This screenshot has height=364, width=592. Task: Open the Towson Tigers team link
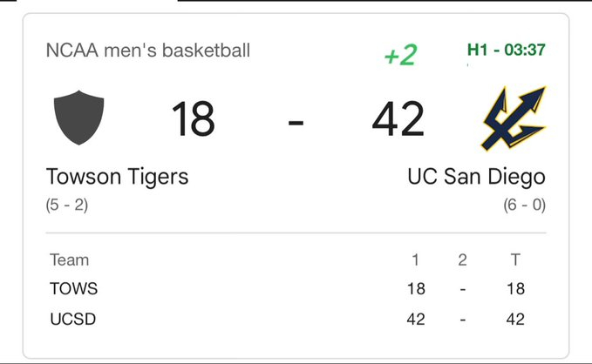117,177
